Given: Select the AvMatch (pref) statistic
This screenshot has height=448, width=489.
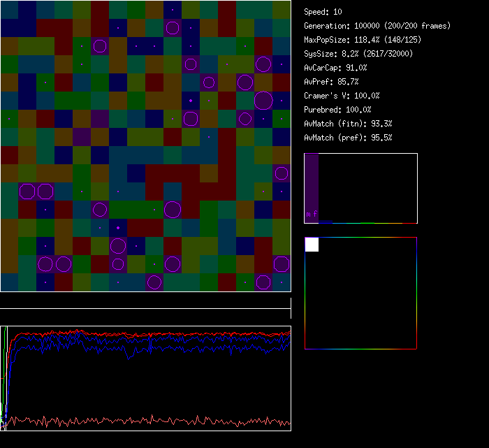Looking at the screenshot, I should pos(348,138).
